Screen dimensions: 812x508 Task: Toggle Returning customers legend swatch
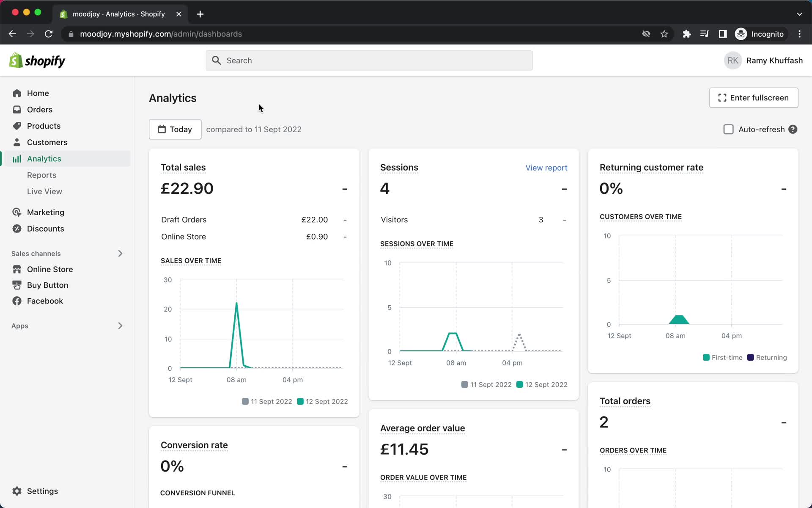[750, 357]
